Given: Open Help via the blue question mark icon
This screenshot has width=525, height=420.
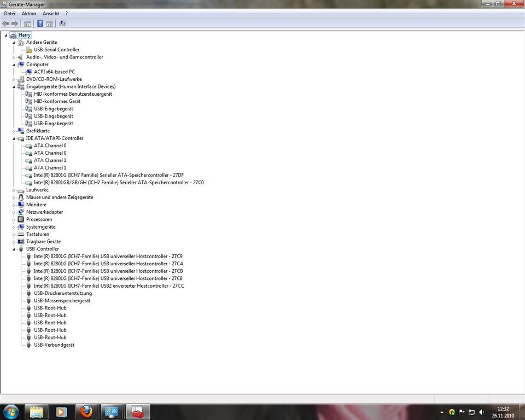Looking at the screenshot, I should pyautogui.click(x=40, y=24).
